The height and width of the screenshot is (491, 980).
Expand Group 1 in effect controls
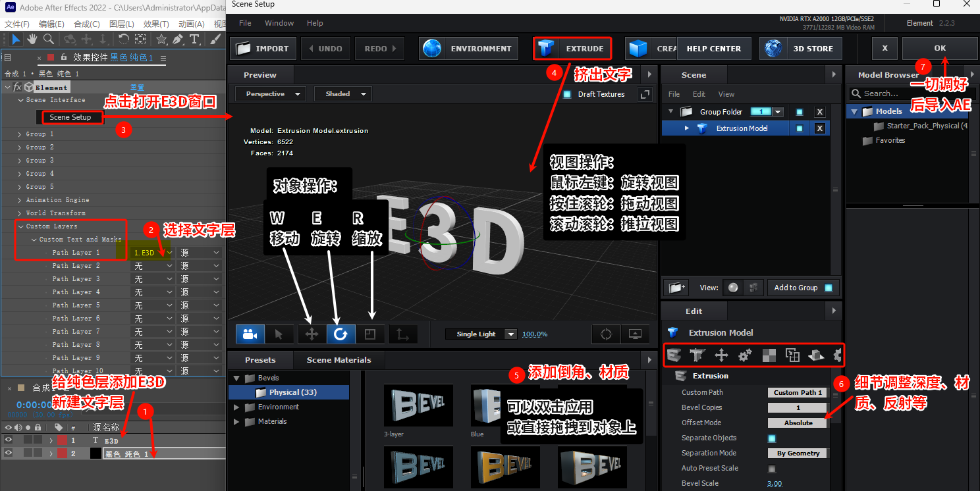20,134
